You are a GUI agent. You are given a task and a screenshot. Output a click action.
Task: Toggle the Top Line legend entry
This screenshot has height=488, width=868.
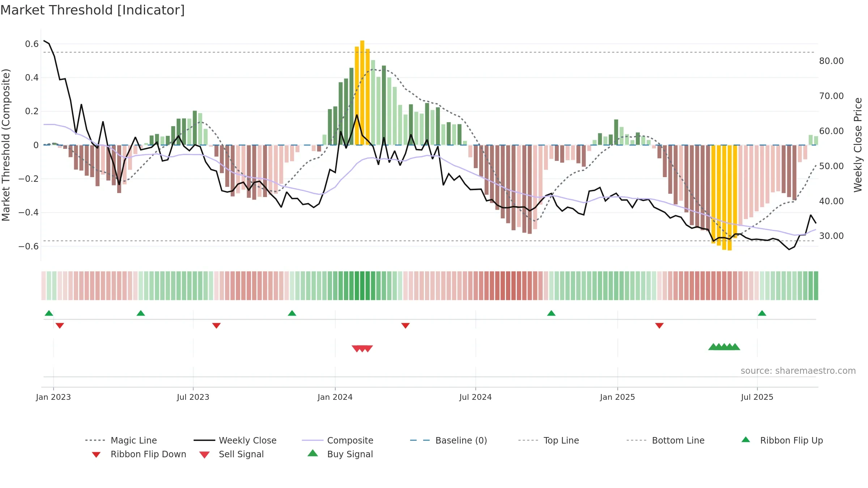(548, 440)
